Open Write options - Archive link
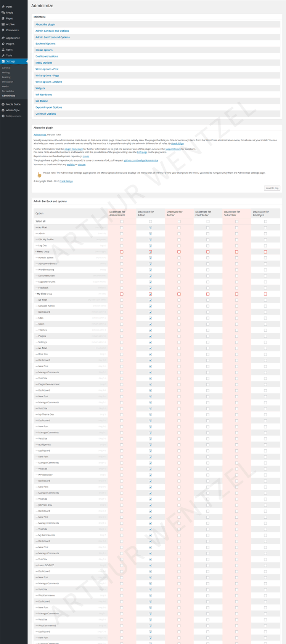The width and height of the screenshot is (286, 644). (49, 82)
